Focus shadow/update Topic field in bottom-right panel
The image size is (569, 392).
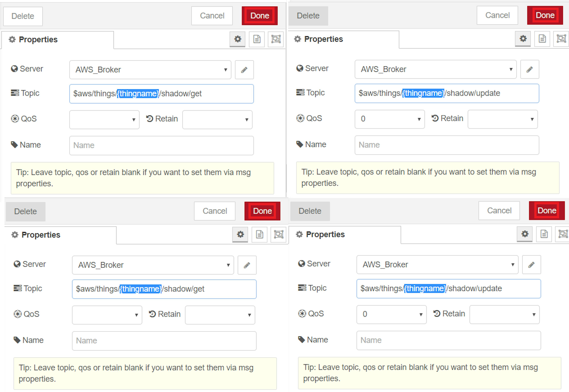pyautogui.click(x=449, y=289)
